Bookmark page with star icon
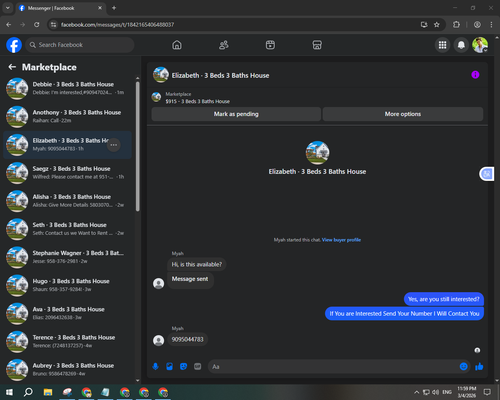The width and height of the screenshot is (500, 400). 437,25
